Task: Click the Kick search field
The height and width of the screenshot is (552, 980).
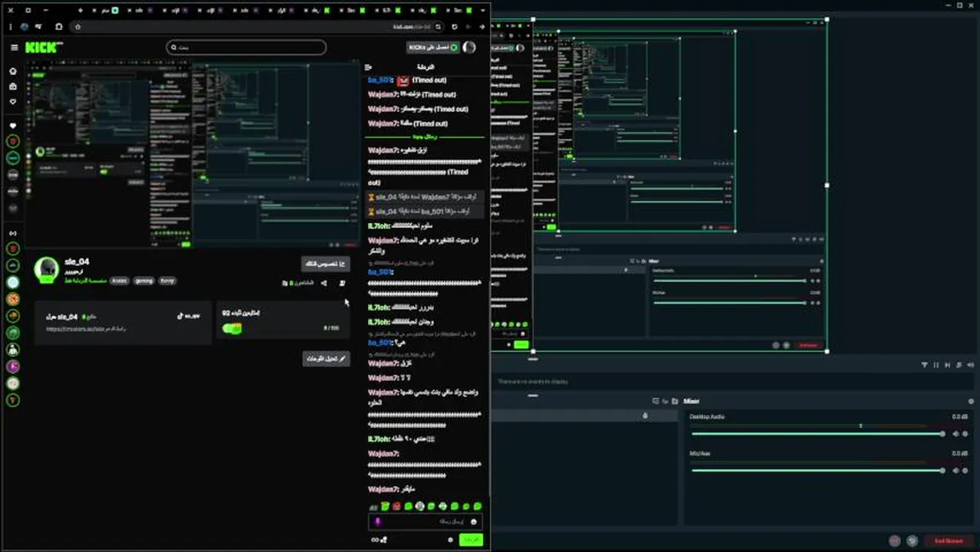Action: 246,48
